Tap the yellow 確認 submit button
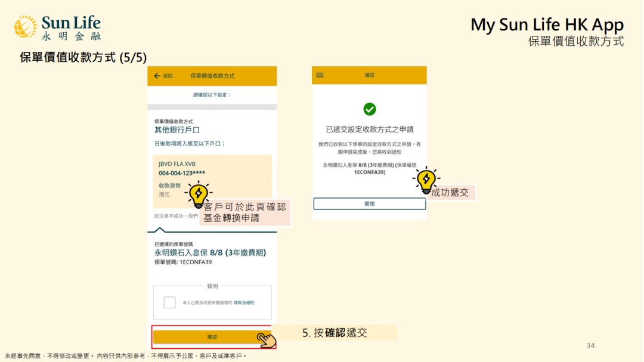This screenshot has height=362, width=644. (212, 337)
